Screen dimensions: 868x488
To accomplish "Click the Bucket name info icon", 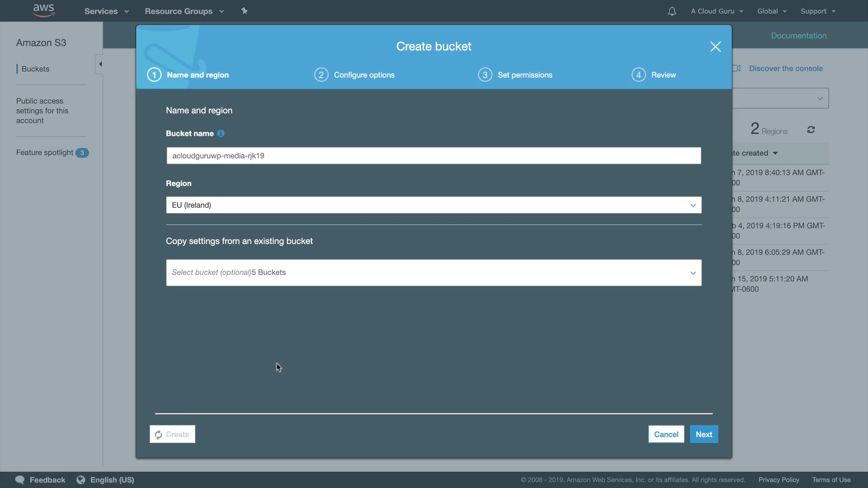I will [221, 133].
